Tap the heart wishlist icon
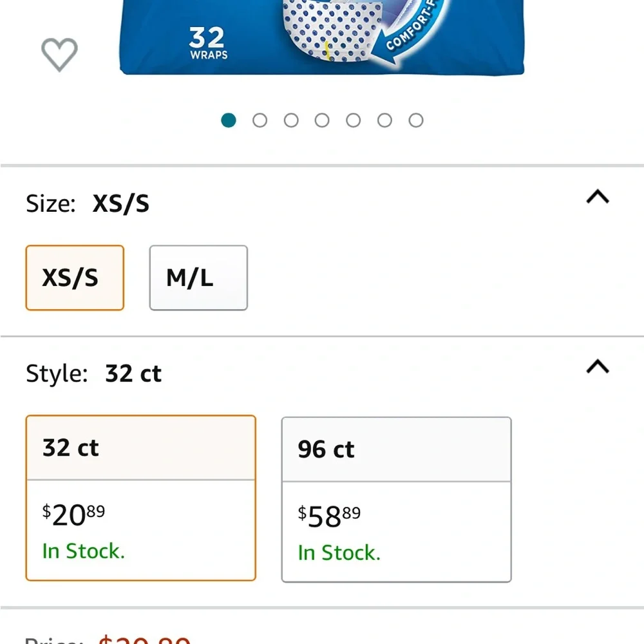 pos(59,54)
